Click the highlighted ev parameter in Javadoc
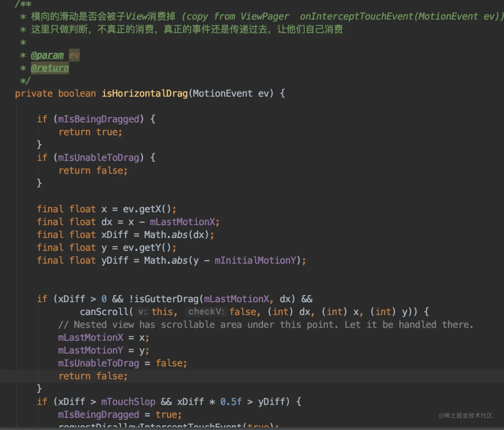Screen dimensions: 504x430 coord(74,55)
